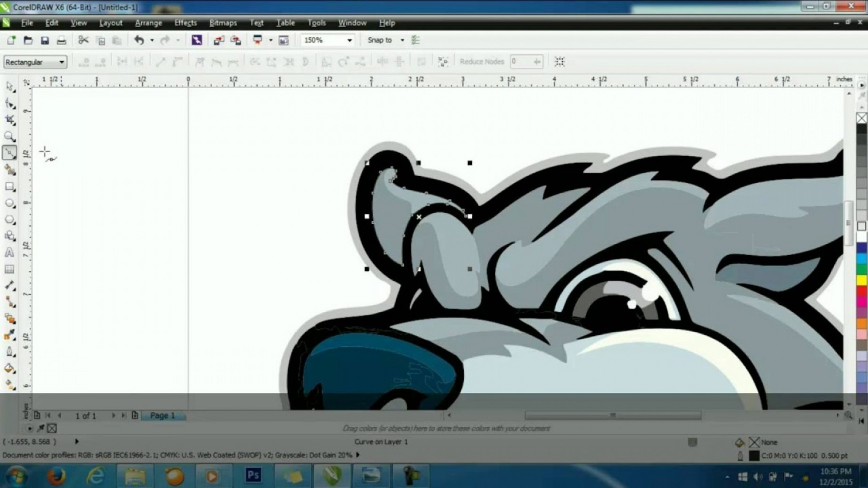Click the Import icon

(x=219, y=41)
